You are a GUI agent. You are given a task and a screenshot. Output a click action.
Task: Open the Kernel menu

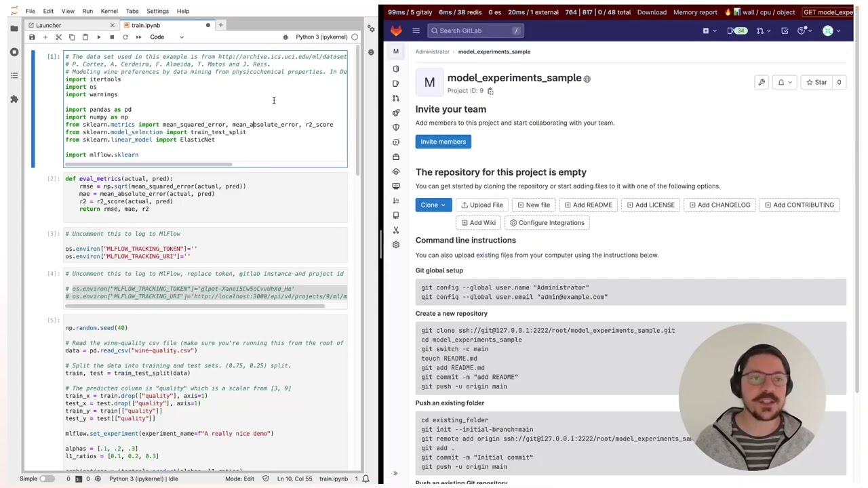[x=109, y=11]
